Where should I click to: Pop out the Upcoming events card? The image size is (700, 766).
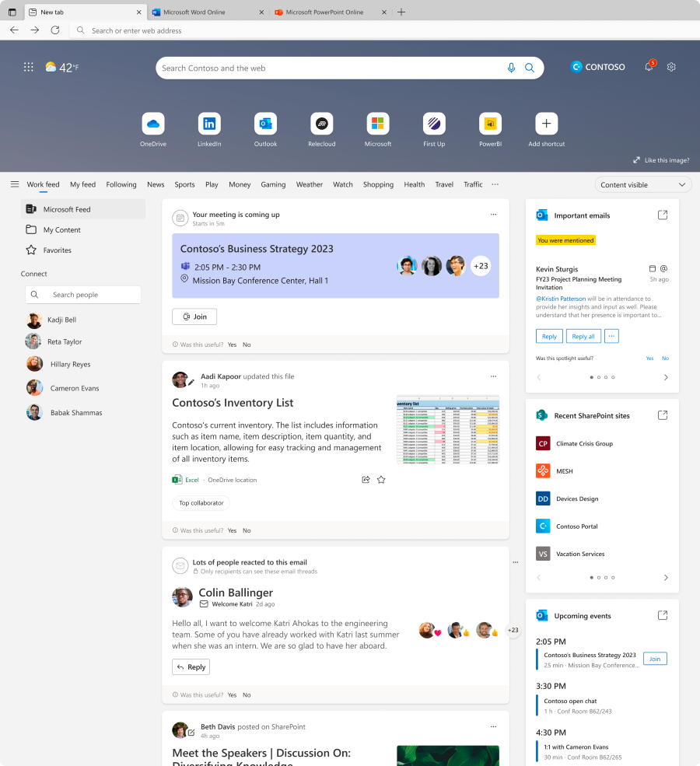pos(663,616)
